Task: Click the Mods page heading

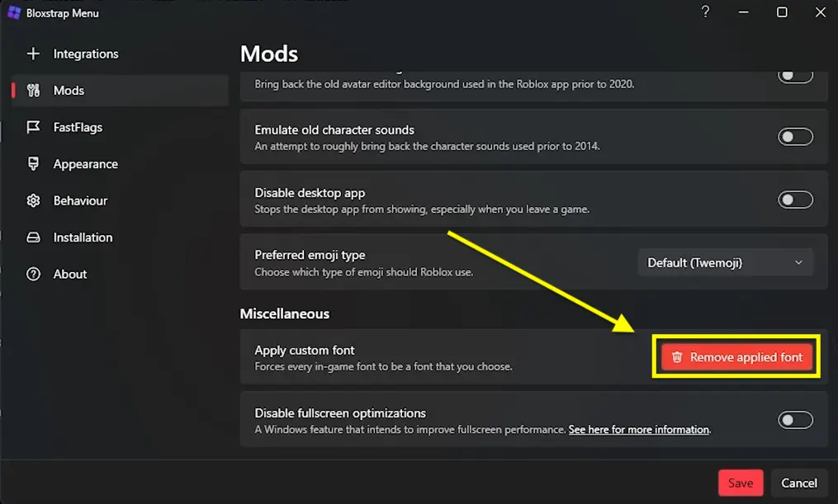Action: [x=269, y=54]
